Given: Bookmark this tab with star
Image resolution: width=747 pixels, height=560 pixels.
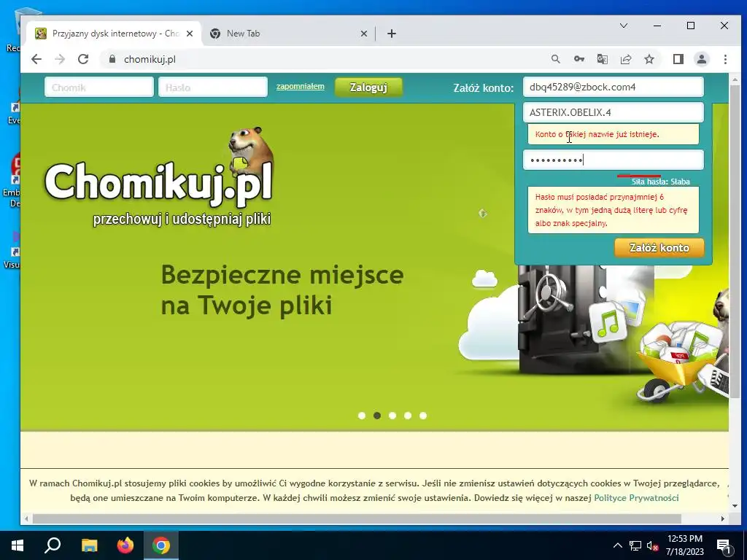Looking at the screenshot, I should 649,59.
